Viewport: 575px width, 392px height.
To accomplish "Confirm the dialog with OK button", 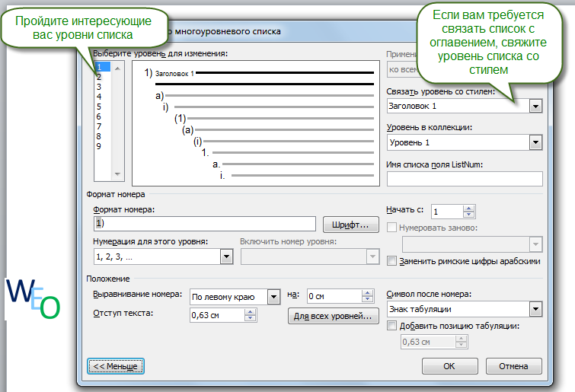I will pyautogui.click(x=449, y=365).
